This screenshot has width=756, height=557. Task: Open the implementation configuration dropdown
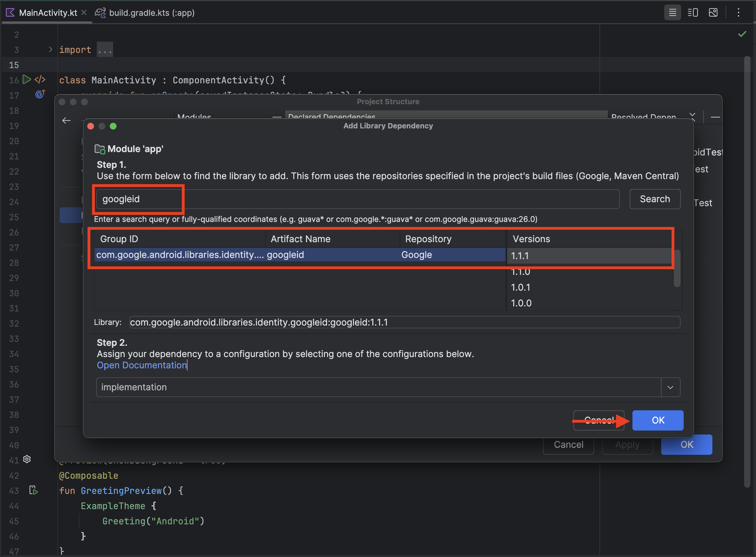coord(670,387)
